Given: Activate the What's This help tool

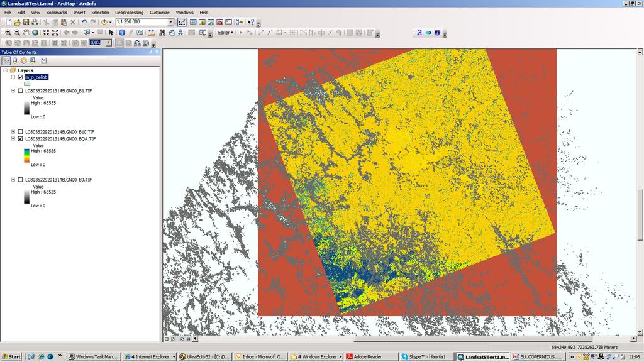Looking at the screenshot, I should (x=251, y=22).
